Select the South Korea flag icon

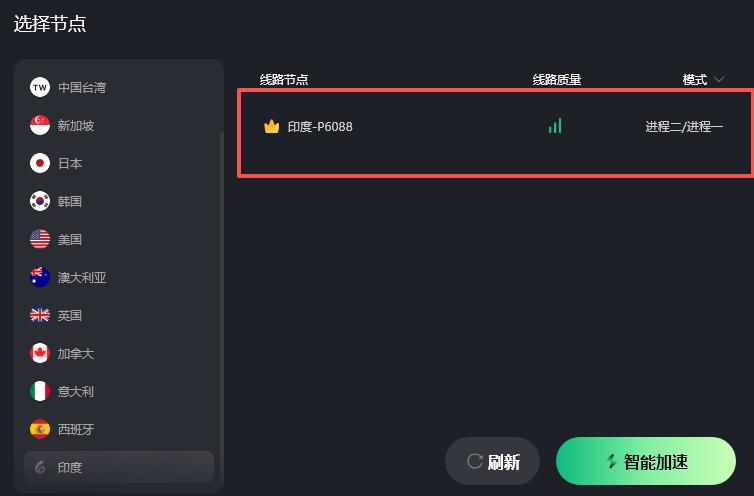[40, 201]
